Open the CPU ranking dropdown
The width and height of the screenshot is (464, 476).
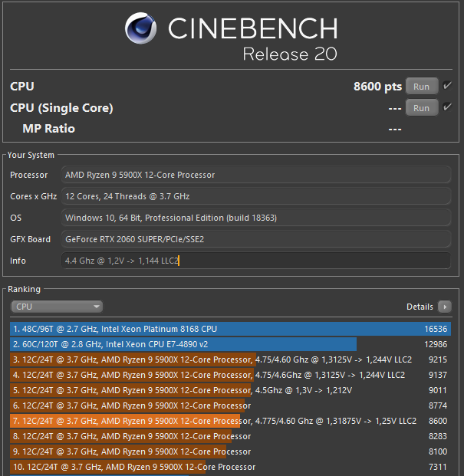[x=57, y=307]
